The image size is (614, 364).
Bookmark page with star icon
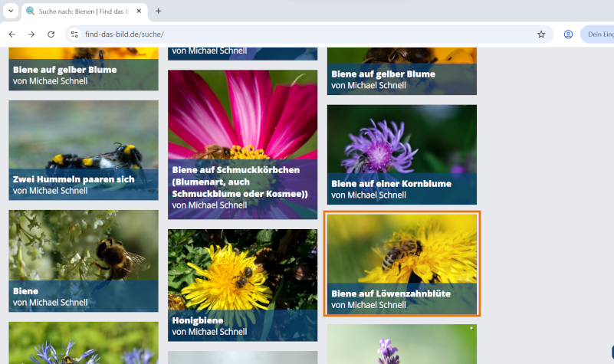541,34
